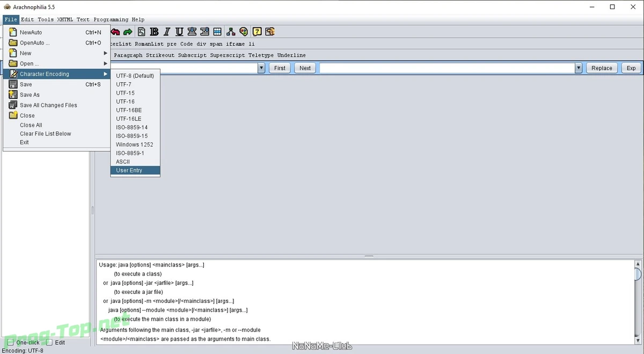This screenshot has width=644, height=354.
Task: Choose Close All in the File menu
Action: pos(56,125)
